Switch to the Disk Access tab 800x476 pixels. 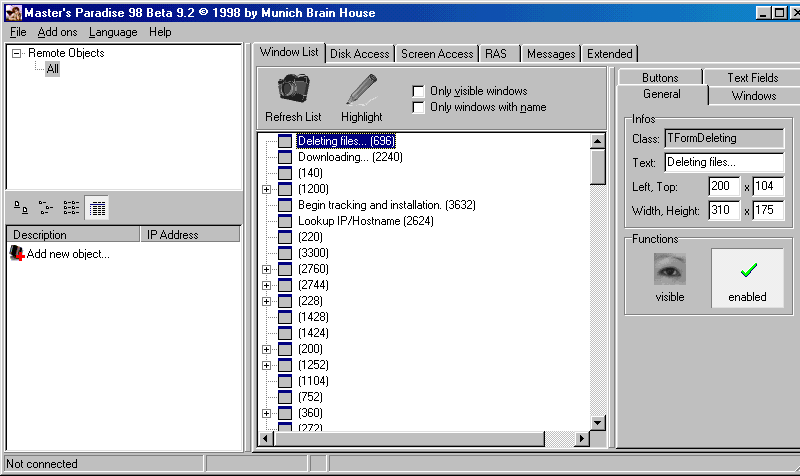point(360,54)
